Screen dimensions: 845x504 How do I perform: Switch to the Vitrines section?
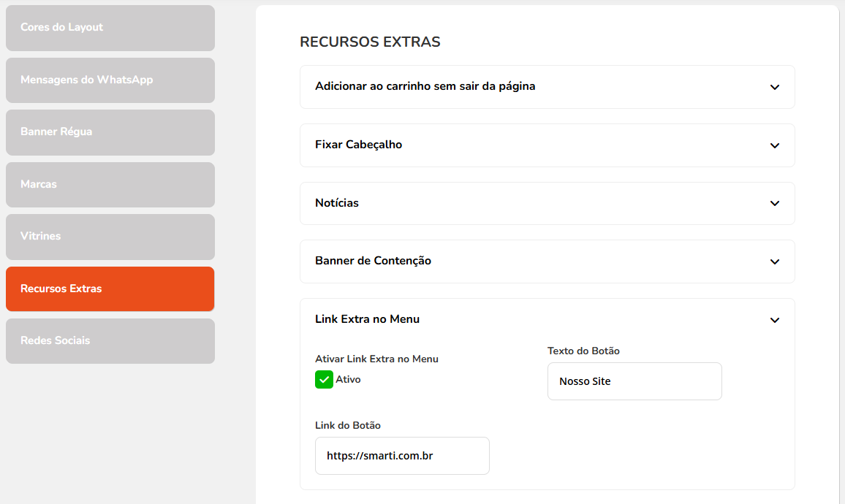(x=110, y=237)
